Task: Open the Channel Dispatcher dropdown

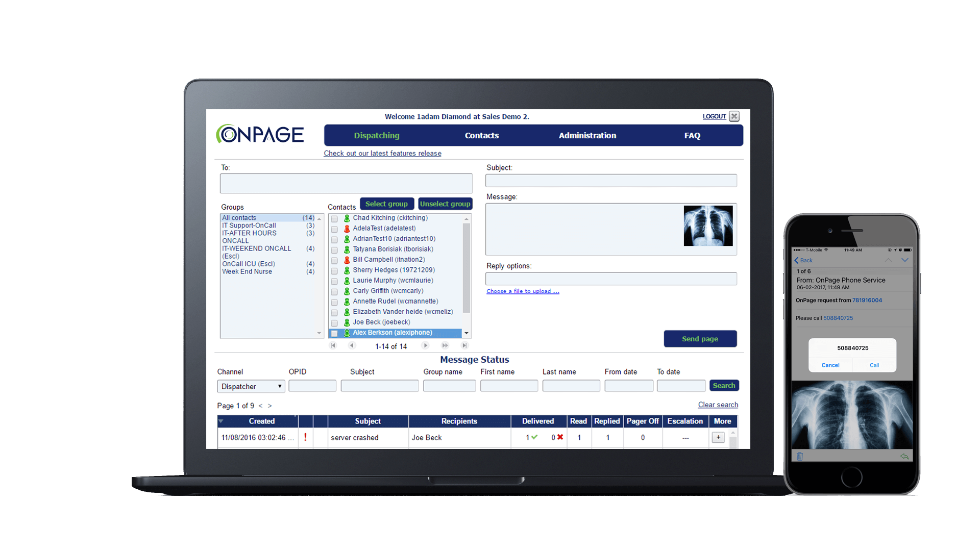Action: (251, 386)
